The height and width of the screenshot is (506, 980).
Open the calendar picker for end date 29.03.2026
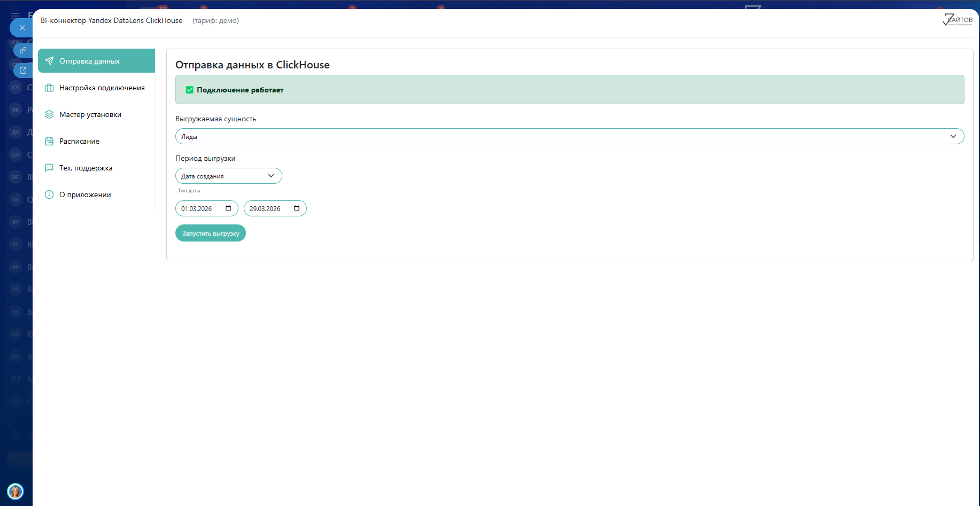click(297, 208)
